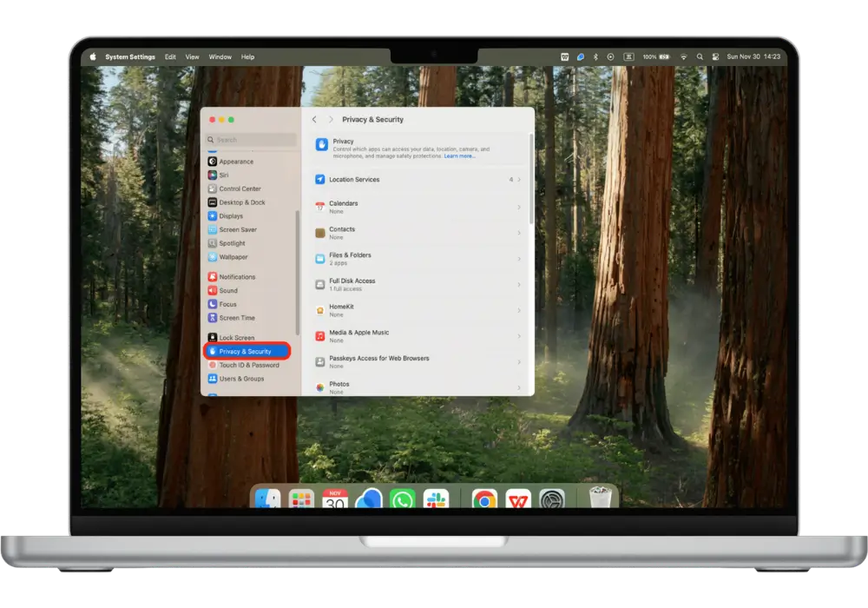
Task: Open Google Chrome from the Dock
Action: [x=484, y=499]
